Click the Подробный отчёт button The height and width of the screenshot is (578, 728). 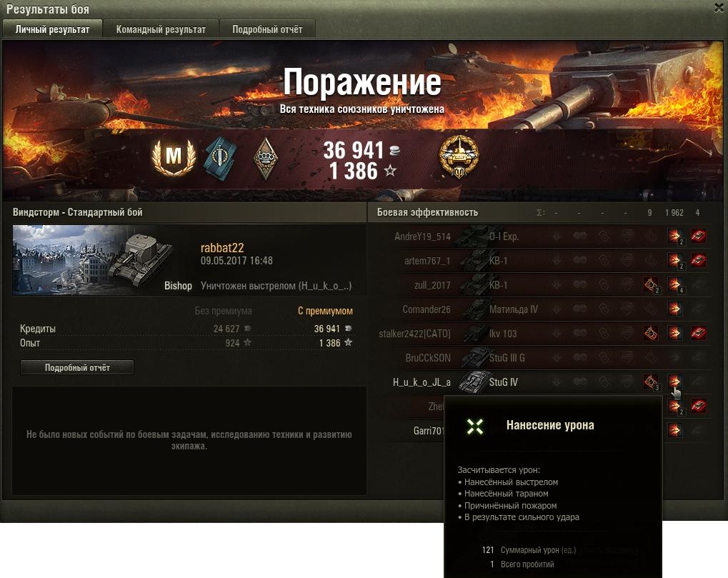click(77, 368)
